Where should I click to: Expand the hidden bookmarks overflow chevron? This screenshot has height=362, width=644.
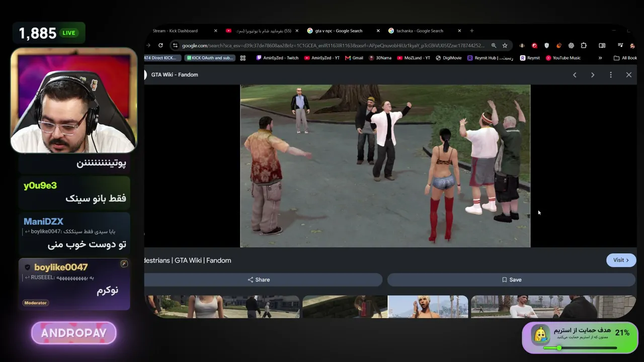600,58
